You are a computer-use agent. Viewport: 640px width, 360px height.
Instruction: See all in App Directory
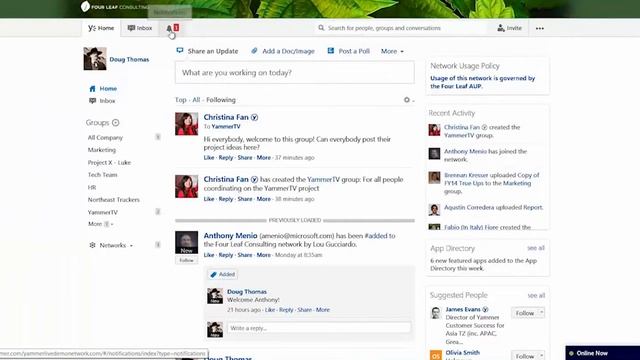pyautogui.click(x=536, y=248)
